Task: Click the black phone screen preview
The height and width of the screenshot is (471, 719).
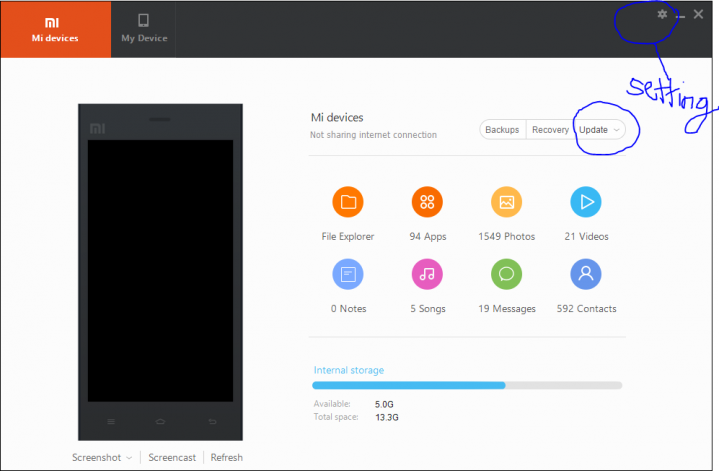Action: point(160,271)
